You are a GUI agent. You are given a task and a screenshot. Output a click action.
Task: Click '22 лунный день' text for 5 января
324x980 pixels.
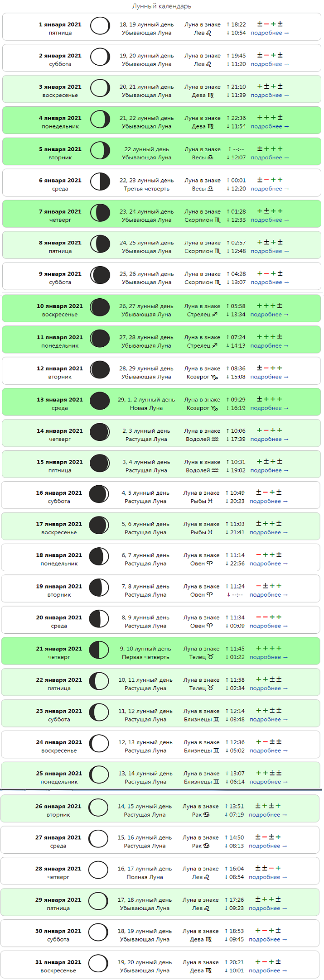[147, 149]
